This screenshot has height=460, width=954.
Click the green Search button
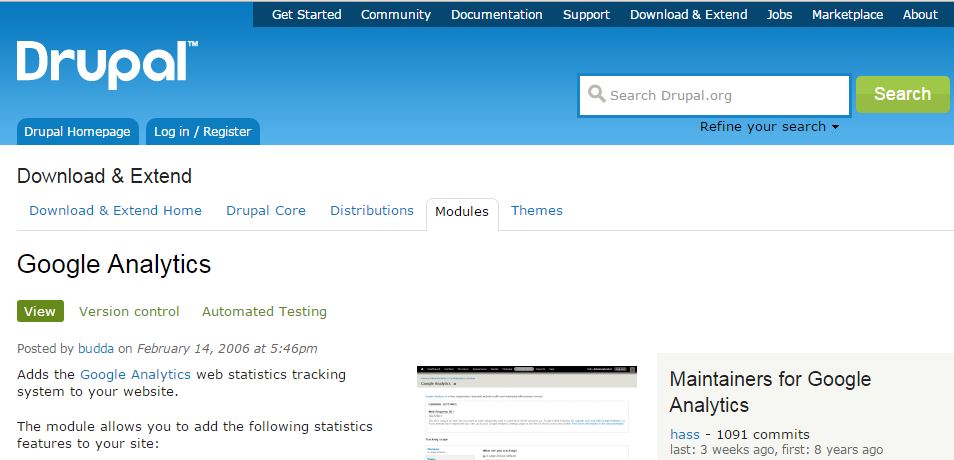(x=903, y=94)
